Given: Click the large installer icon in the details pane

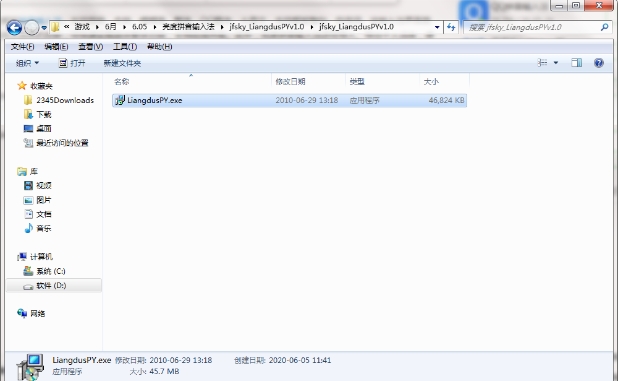Looking at the screenshot, I should 30,367.
